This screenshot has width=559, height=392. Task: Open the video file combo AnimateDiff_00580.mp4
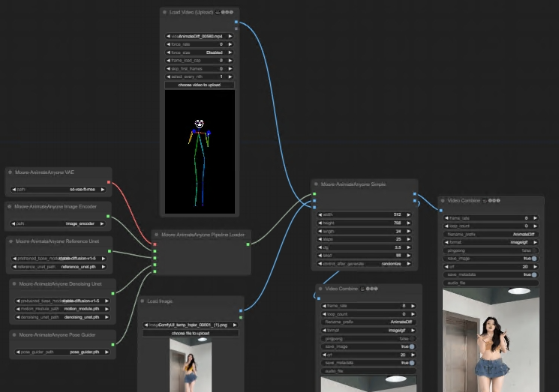coord(200,36)
